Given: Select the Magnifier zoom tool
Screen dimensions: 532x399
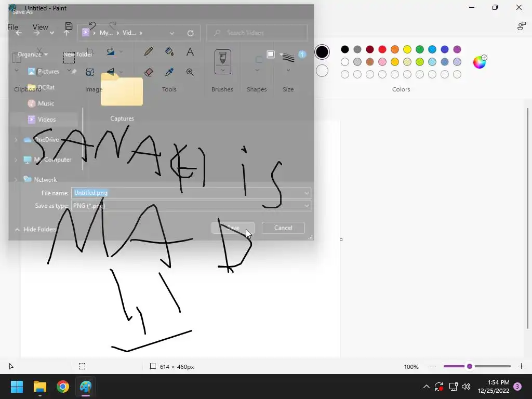Looking at the screenshot, I should click(190, 72).
